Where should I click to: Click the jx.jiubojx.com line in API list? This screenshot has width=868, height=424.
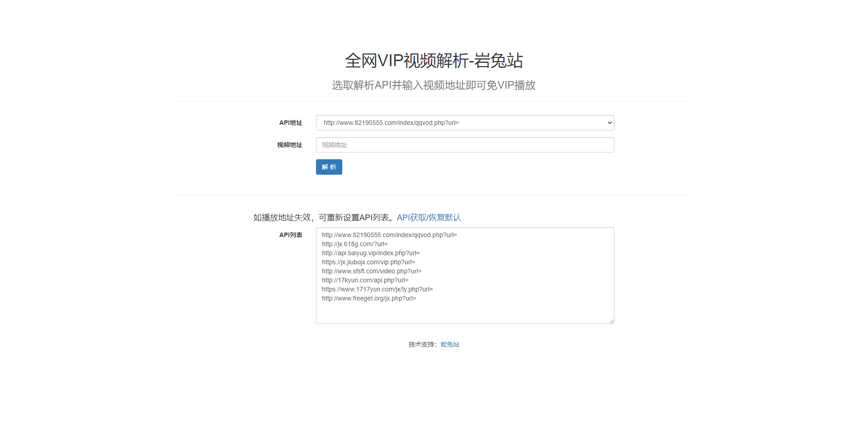point(368,262)
